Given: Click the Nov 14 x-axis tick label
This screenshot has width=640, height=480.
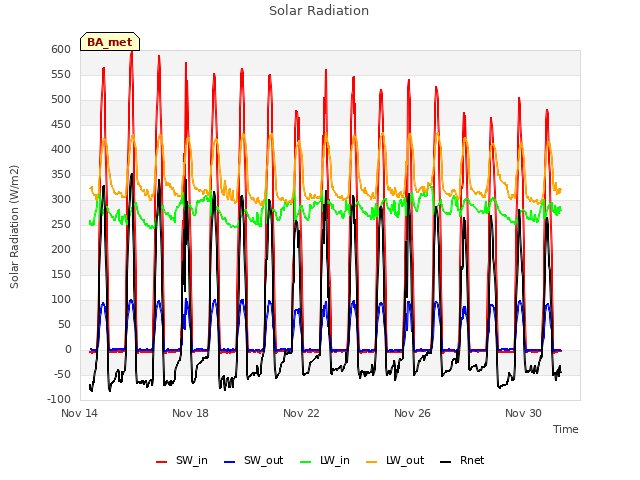Looking at the screenshot, I should [79, 413].
